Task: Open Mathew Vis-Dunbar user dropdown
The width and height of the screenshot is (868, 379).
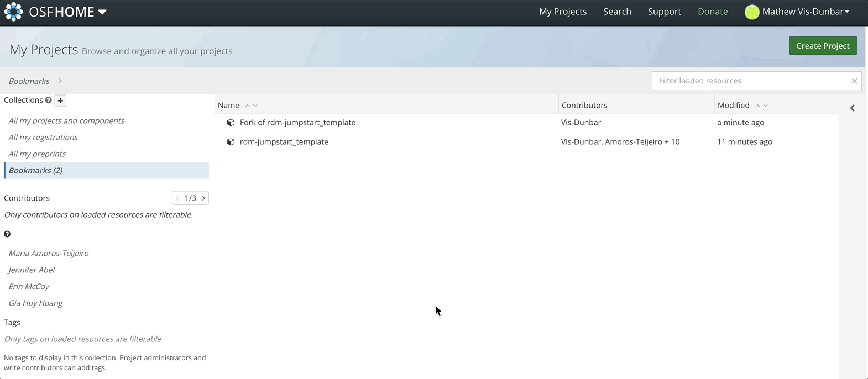Action: pyautogui.click(x=805, y=12)
